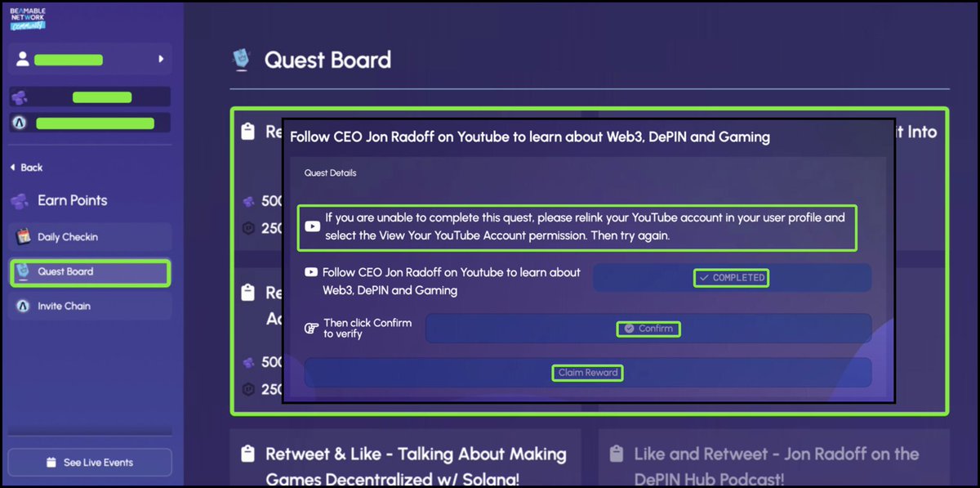Click the Invite Chain round icon
This screenshot has height=488, width=980.
tap(24, 306)
